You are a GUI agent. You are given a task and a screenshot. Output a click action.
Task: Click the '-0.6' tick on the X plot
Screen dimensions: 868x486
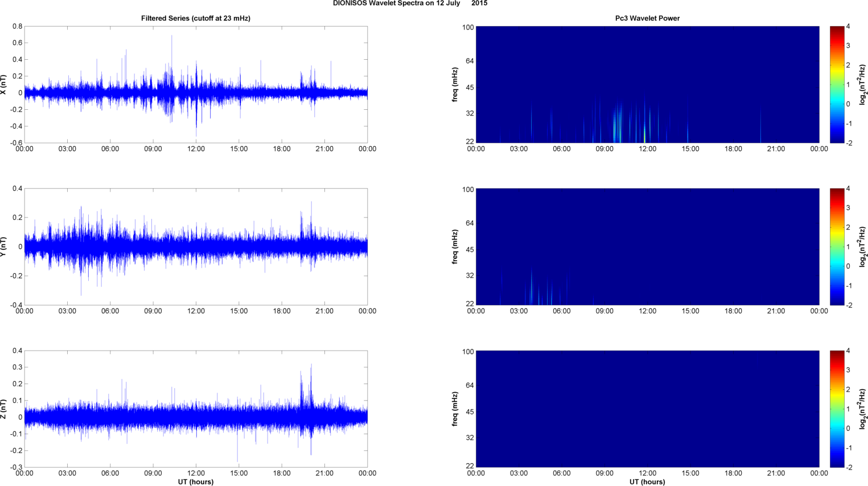pyautogui.click(x=16, y=143)
